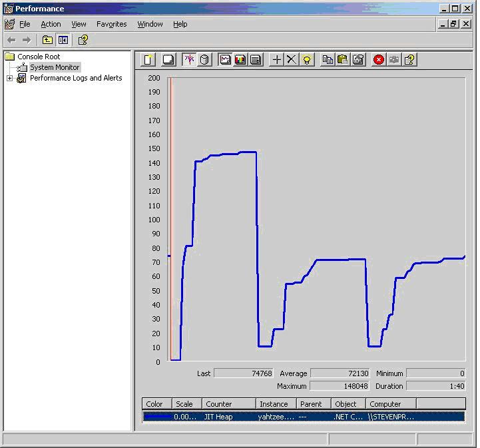Click the Counter column header

(229, 404)
